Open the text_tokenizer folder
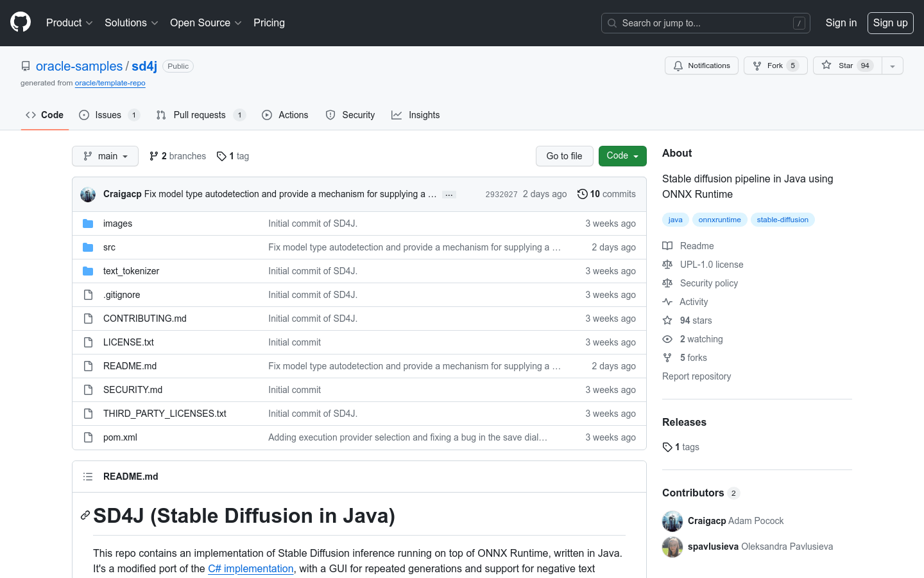Viewport: 924px width, 578px height. pyautogui.click(x=131, y=271)
